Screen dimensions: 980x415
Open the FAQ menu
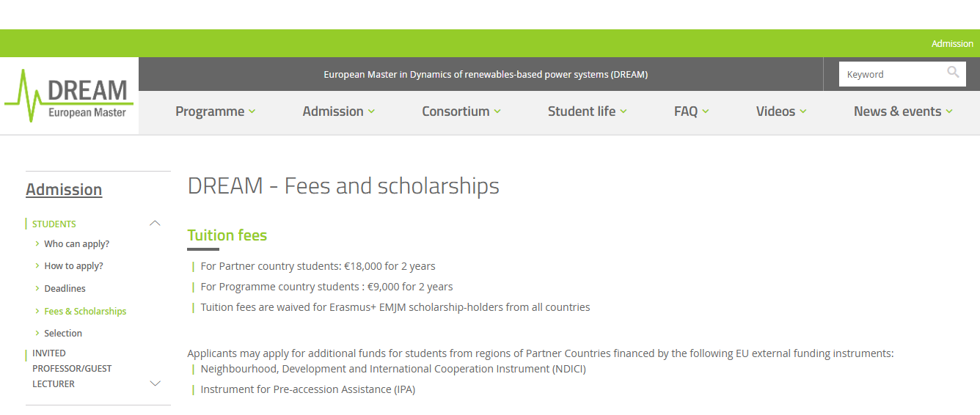[691, 111]
